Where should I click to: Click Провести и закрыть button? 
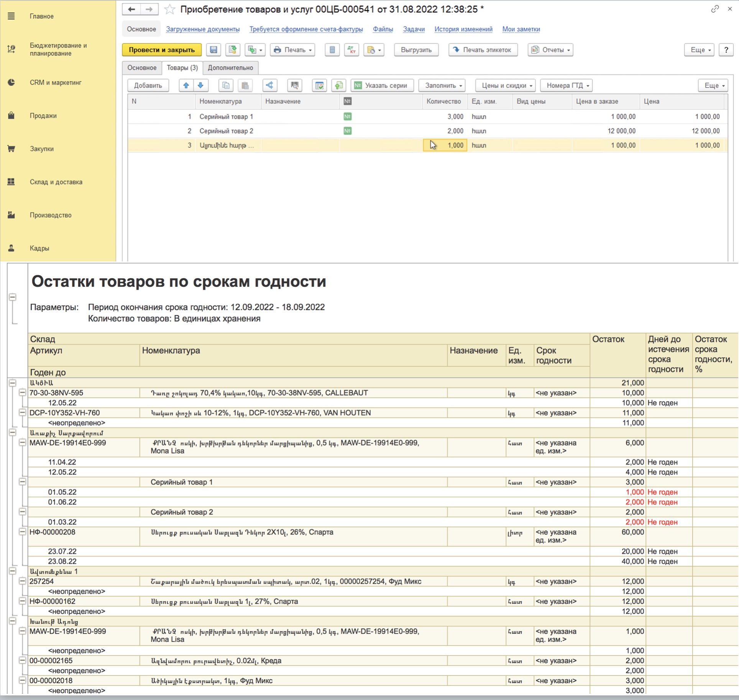tap(162, 50)
